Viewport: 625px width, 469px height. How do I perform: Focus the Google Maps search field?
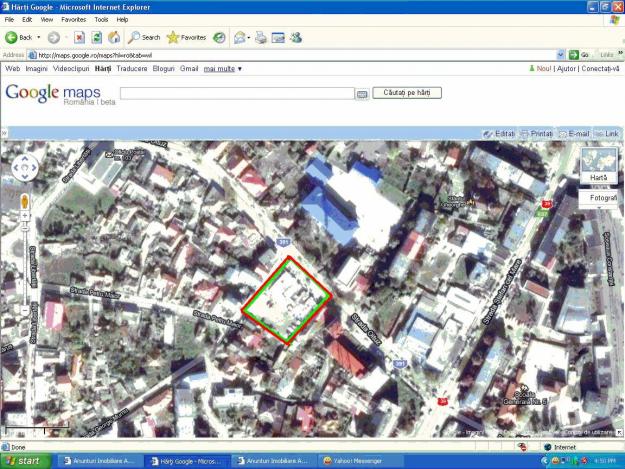(x=237, y=93)
